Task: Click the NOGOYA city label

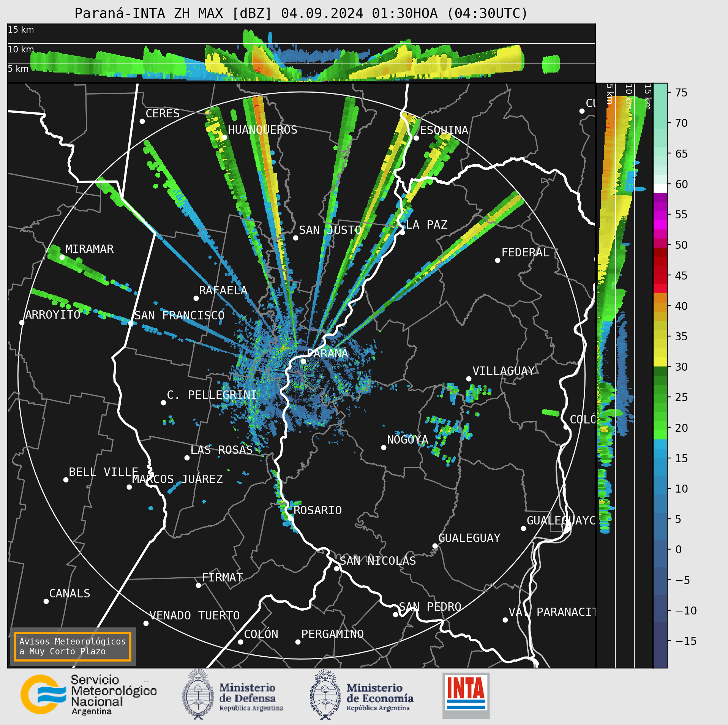Action: [407, 440]
